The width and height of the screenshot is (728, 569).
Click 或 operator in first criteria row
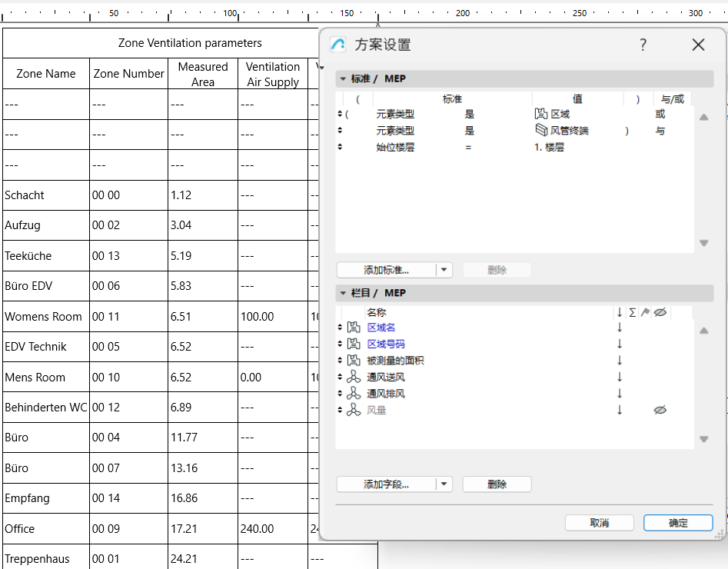pos(660,114)
